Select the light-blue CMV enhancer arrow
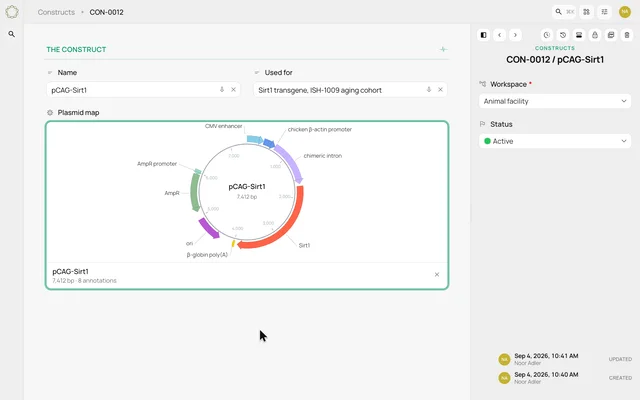The height and width of the screenshot is (400, 640). pyautogui.click(x=255, y=140)
